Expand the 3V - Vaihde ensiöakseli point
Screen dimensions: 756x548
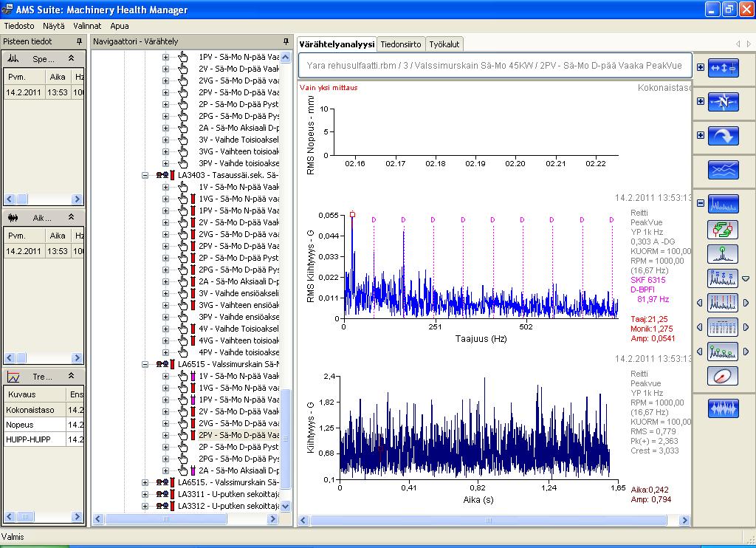[165, 293]
